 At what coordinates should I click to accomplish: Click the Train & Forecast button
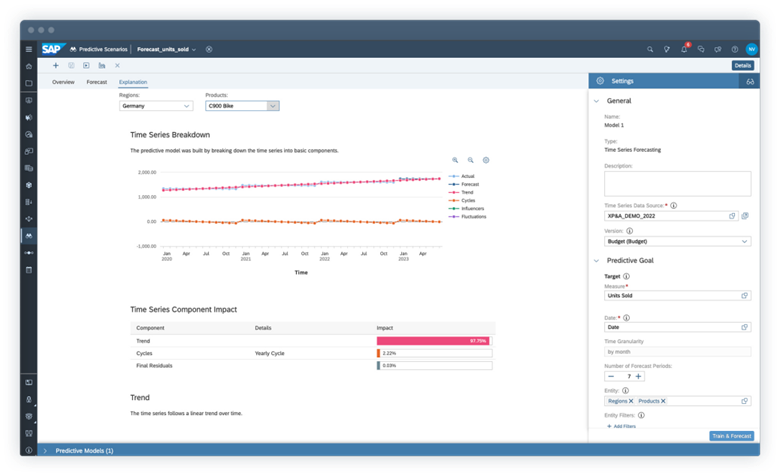click(x=731, y=436)
